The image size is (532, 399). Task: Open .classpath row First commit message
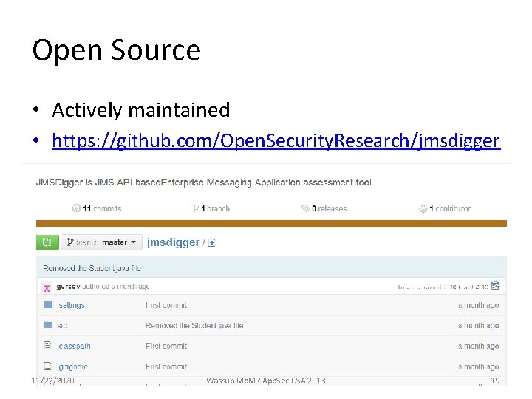point(166,346)
